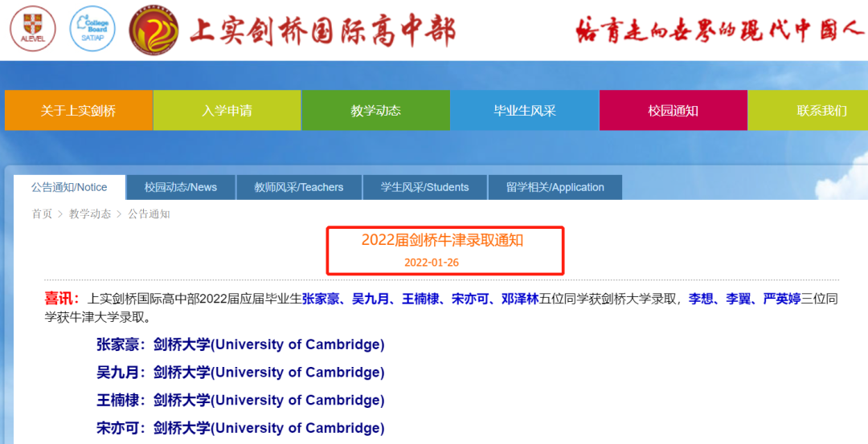
Task: Click the 吴九月 Cambridge admission line
Action: 240,372
